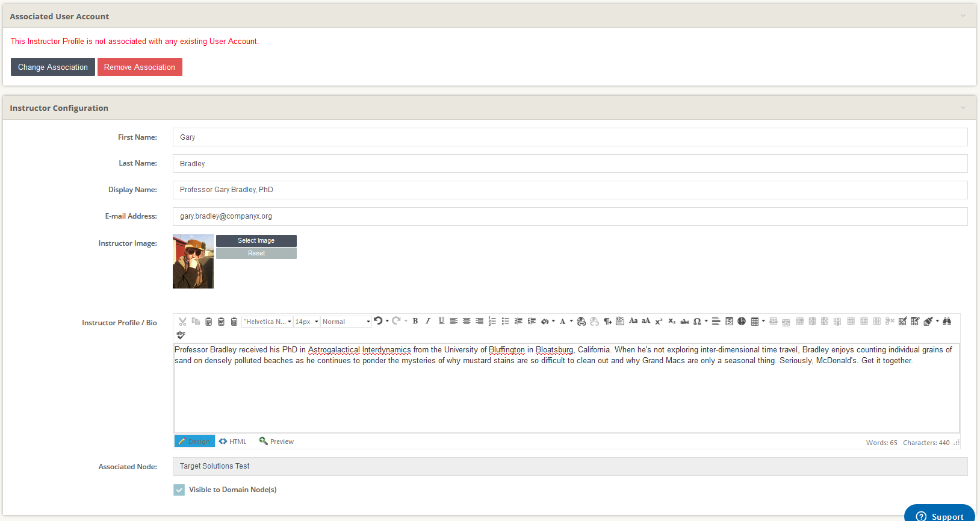The height and width of the screenshot is (521, 980).
Task: Switch editor to Preview tab
Action: click(276, 441)
